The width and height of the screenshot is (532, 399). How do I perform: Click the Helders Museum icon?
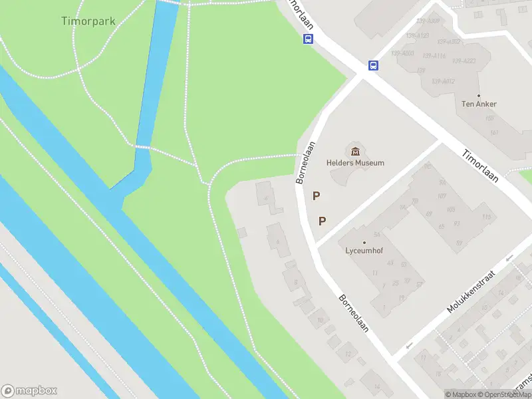[x=355, y=152]
